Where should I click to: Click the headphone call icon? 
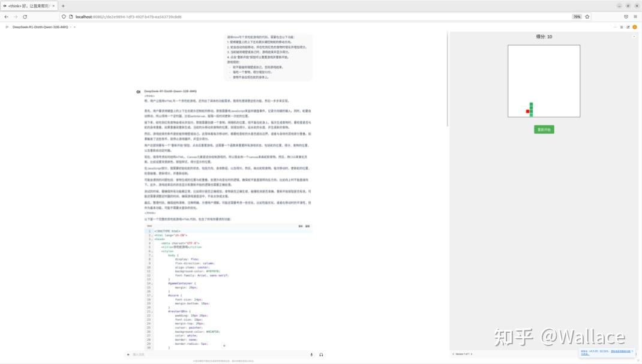tap(321, 354)
